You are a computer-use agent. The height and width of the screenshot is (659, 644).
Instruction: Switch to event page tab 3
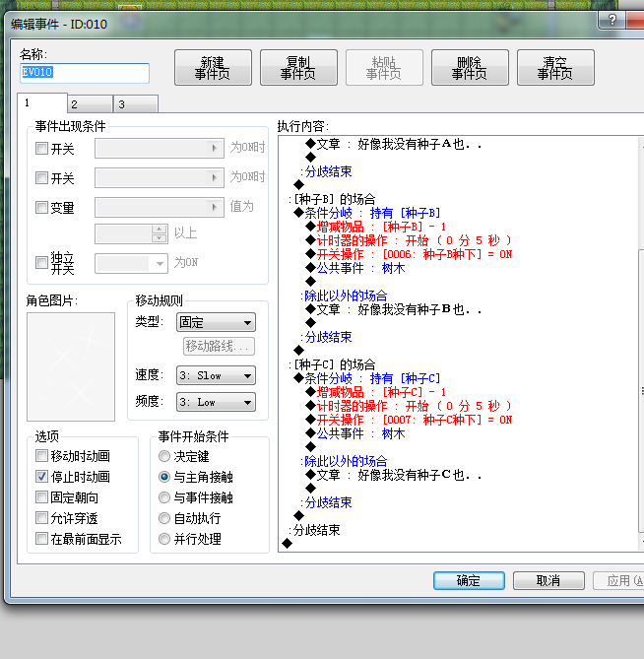136,104
